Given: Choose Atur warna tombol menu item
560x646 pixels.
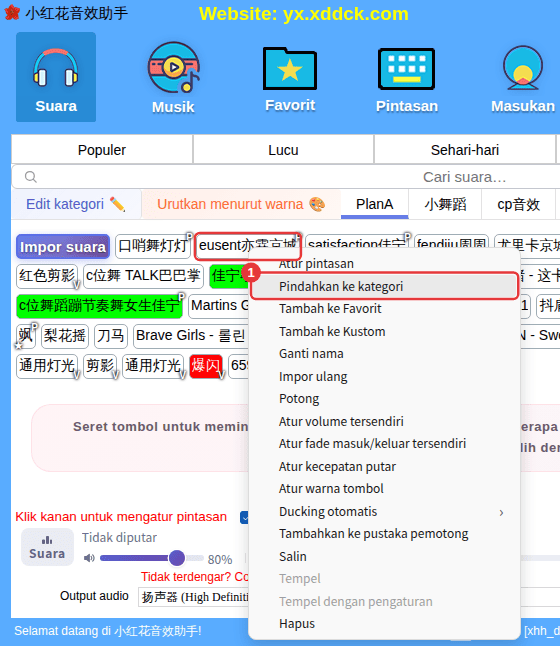Looking at the screenshot, I should click(x=384, y=489).
